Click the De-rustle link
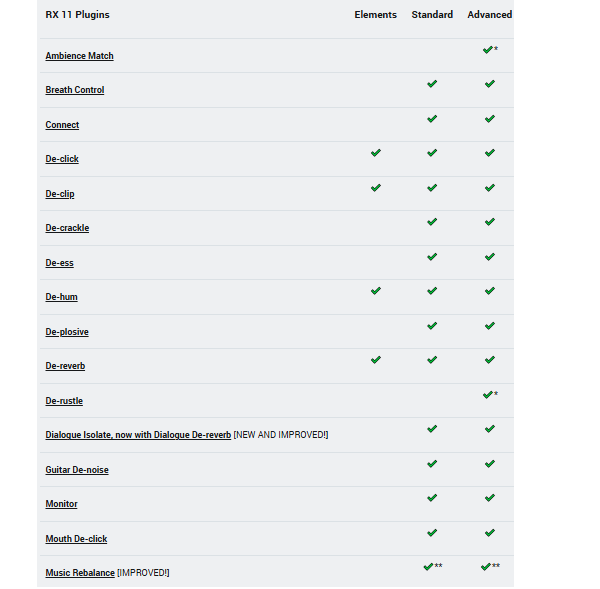This screenshot has height=589, width=600. coord(64,401)
